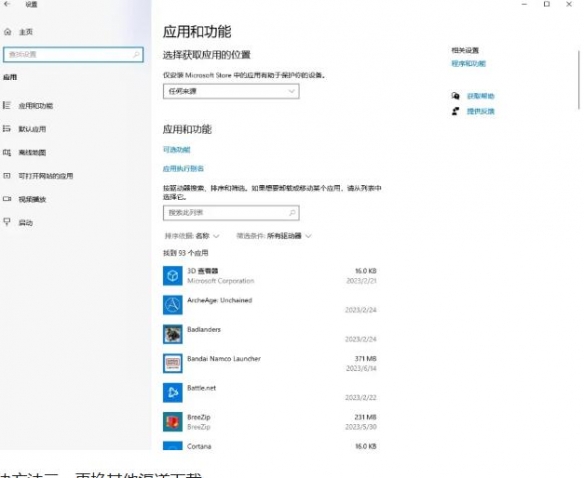Click the 3D 查看器 app icon

[173, 276]
